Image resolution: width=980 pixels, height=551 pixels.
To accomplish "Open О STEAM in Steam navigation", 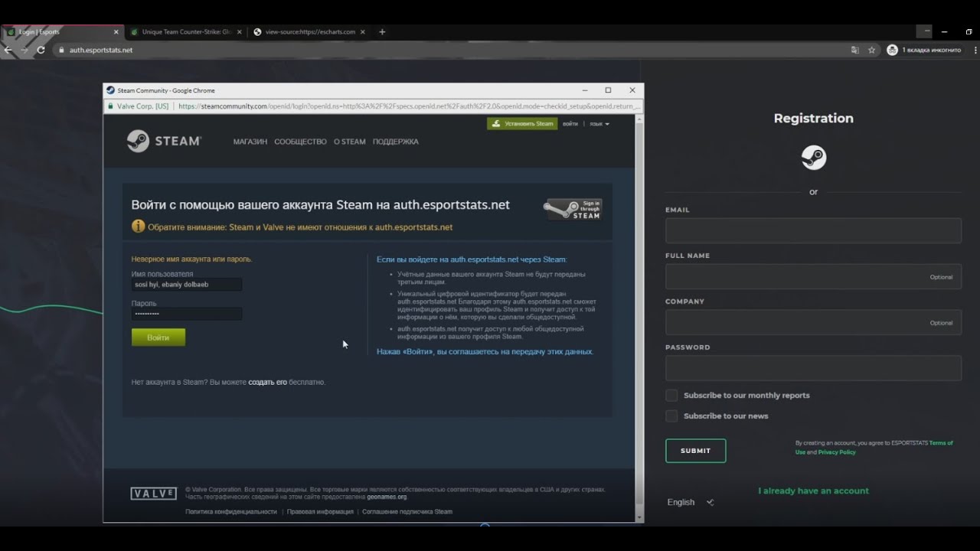I will pos(349,142).
